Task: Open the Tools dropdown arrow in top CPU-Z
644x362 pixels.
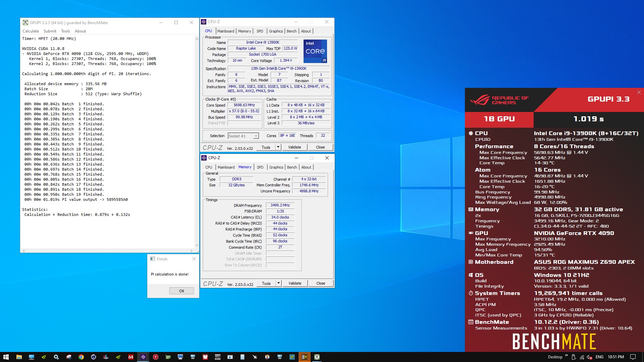Action: (278, 147)
